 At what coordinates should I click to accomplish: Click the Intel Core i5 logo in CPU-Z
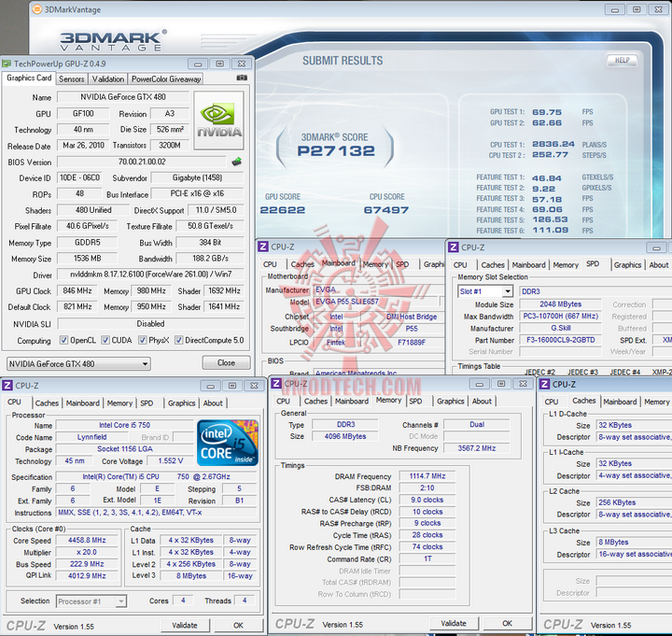click(x=228, y=443)
